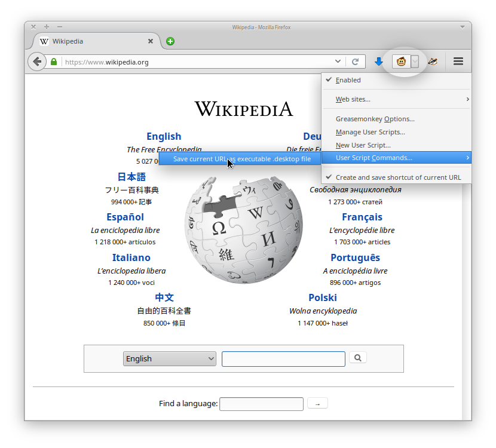Open the title bar dropdown arrow
Image resolution: width=496 pixels, height=448 pixels.
coord(462,27)
